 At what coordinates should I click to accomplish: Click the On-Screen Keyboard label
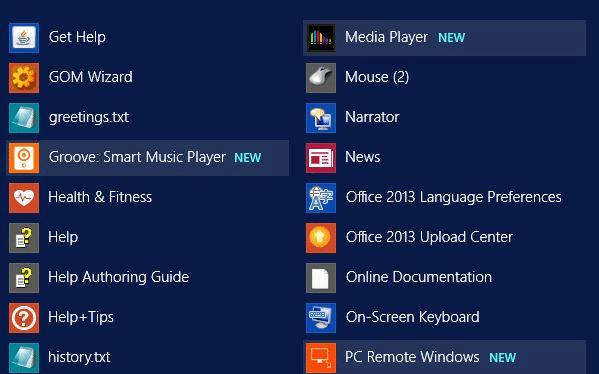[413, 317]
